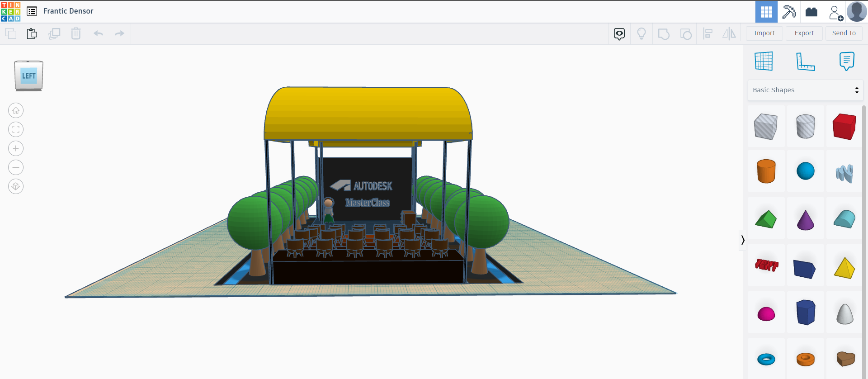Viewport: 868px width, 379px height.
Task: Collapse the shapes panel arrow
Action: point(742,240)
